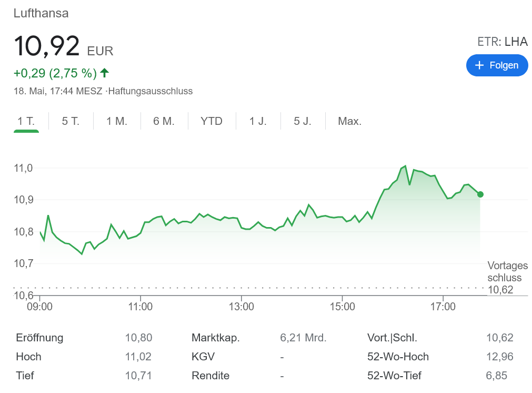The height and width of the screenshot is (393, 532).
Task: Click the 15:00 x-axis time label
Action: (x=343, y=307)
